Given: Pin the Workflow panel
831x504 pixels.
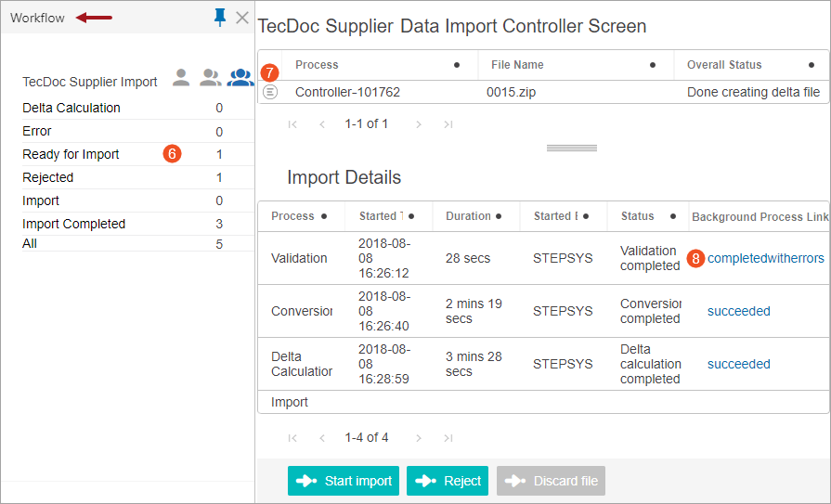Looking at the screenshot, I should click(x=220, y=18).
